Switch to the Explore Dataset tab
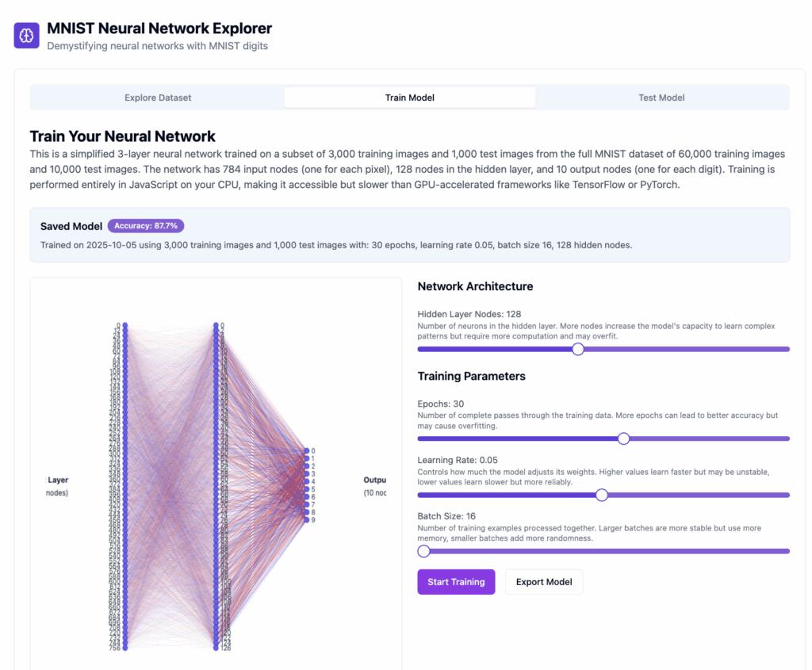The image size is (812, 670). (158, 98)
